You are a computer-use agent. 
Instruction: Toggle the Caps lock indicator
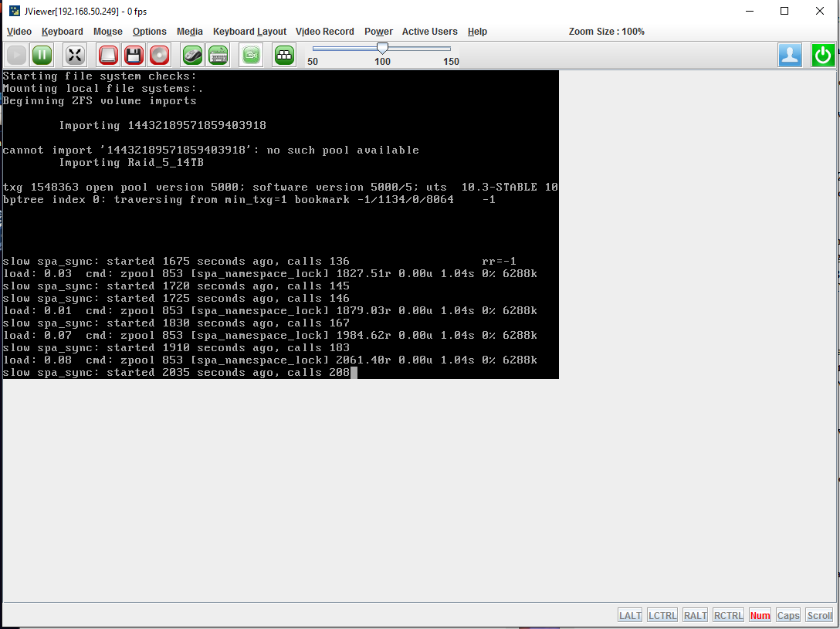[x=788, y=616]
